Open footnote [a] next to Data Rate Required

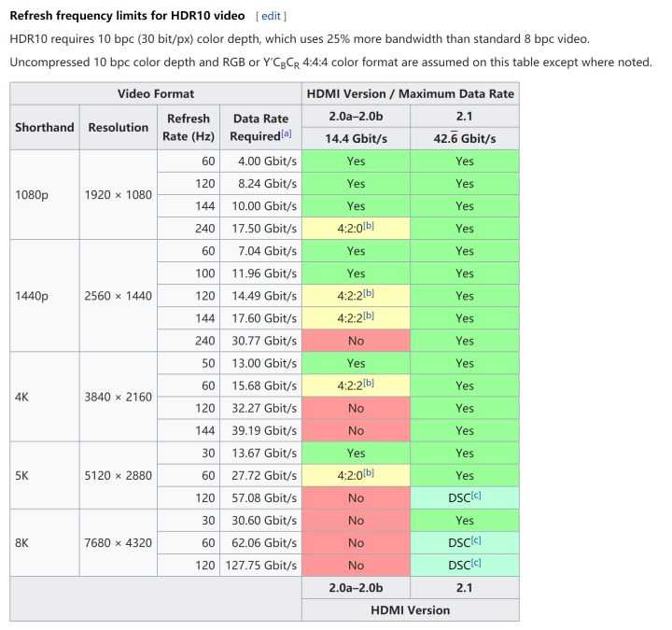pyautogui.click(x=287, y=133)
